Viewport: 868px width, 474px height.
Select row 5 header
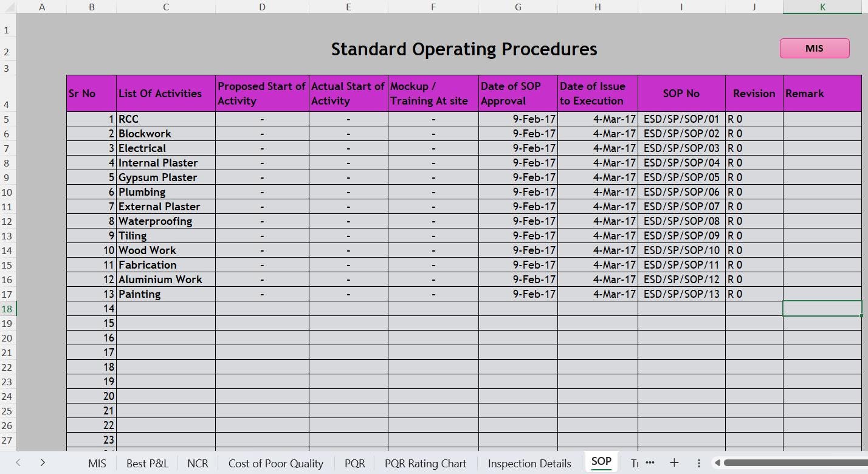[x=9, y=118]
